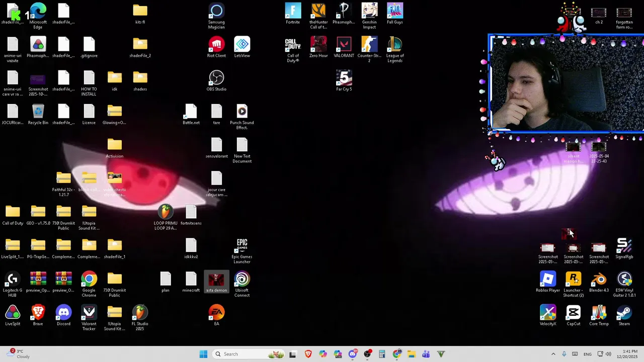This screenshot has height=362, width=644.
Task: Select the Blender 4.3 icon
Action: click(x=599, y=282)
